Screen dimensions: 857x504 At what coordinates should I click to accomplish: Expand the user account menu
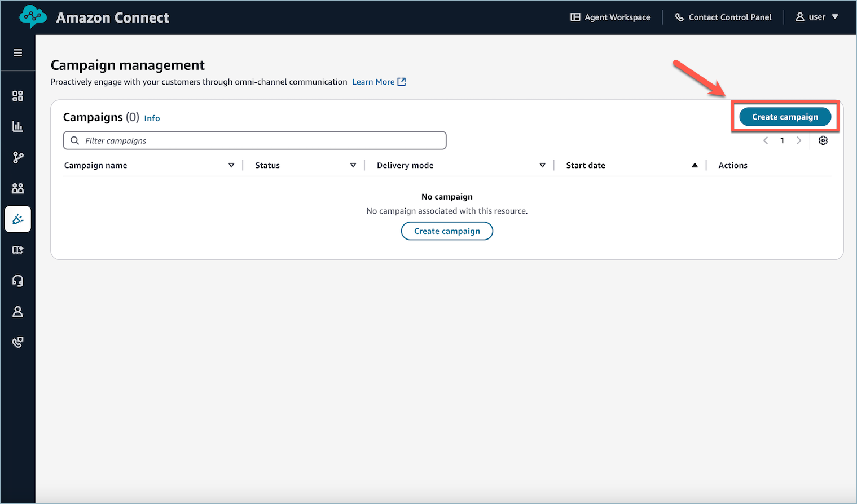816,17
